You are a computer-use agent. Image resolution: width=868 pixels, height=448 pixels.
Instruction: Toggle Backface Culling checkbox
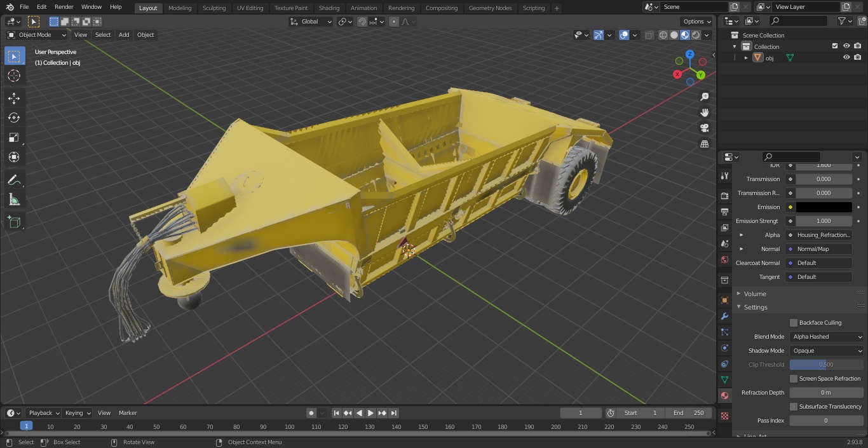tap(794, 323)
